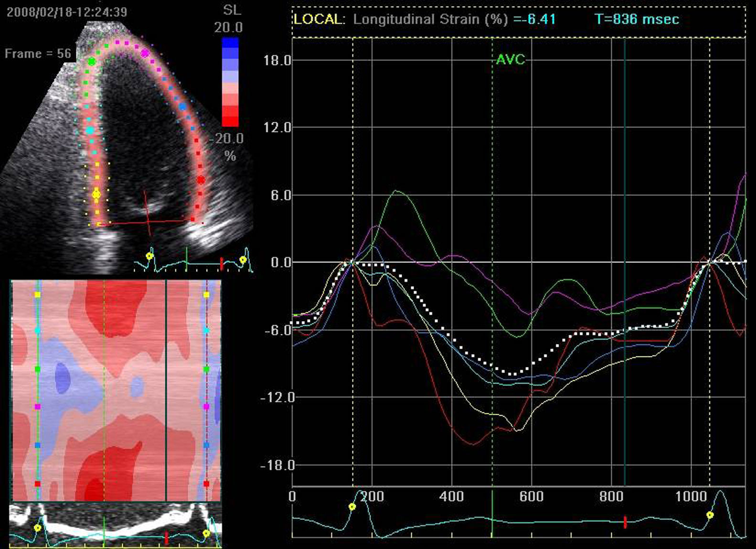756x549 pixels.
Task: Select left green square on color M-mode map
Action: (38, 369)
